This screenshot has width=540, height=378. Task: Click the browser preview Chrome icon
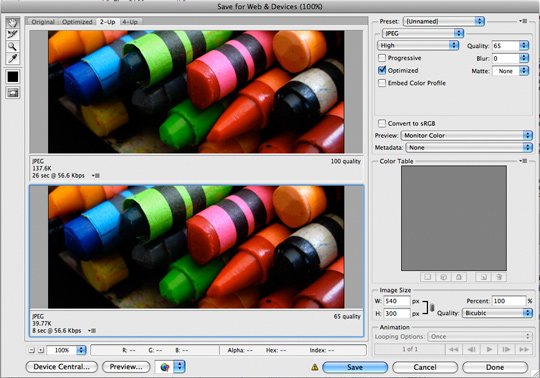[x=165, y=367]
